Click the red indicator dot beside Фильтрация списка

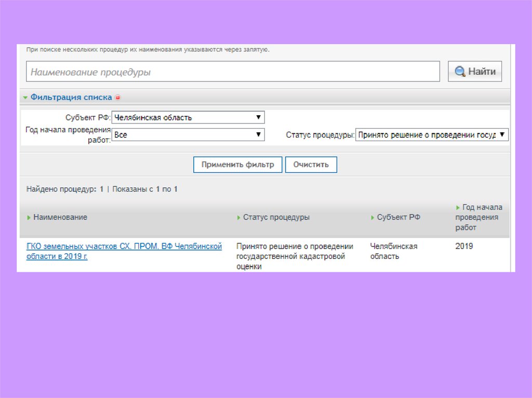(117, 98)
